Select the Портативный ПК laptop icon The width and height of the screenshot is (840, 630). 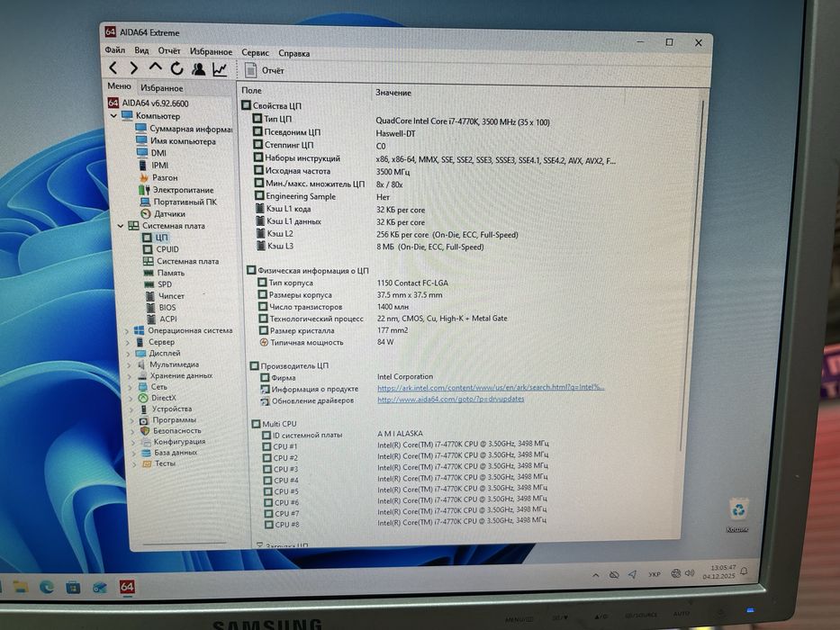click(145, 202)
